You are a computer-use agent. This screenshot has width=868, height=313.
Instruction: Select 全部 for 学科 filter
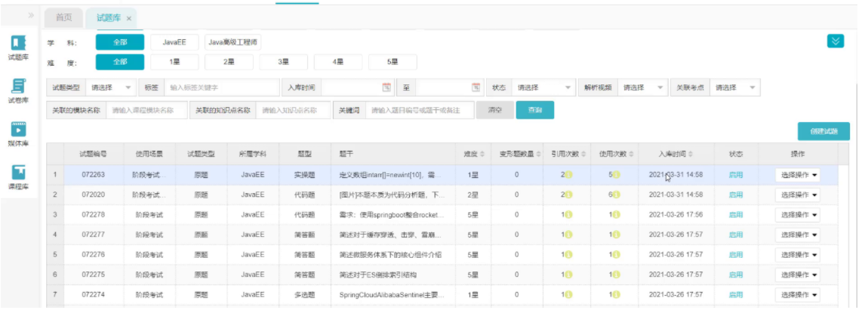point(119,42)
